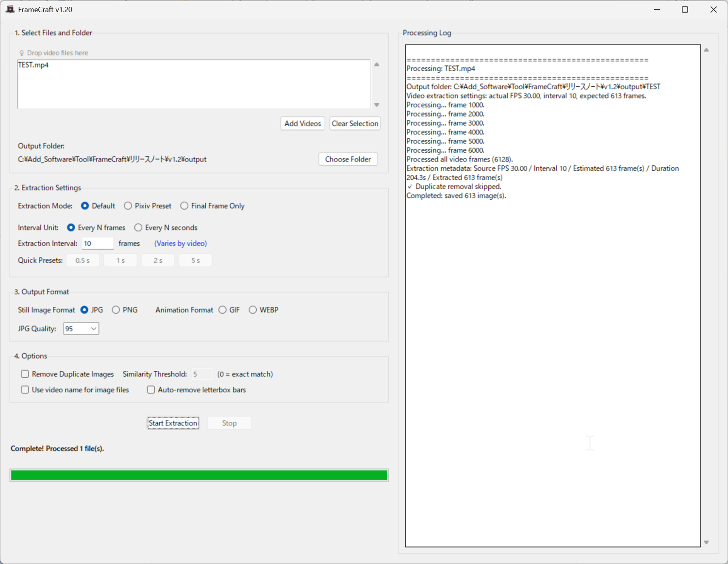728x564 pixels.
Task: Click the output folder path text
Action: [x=112, y=159]
